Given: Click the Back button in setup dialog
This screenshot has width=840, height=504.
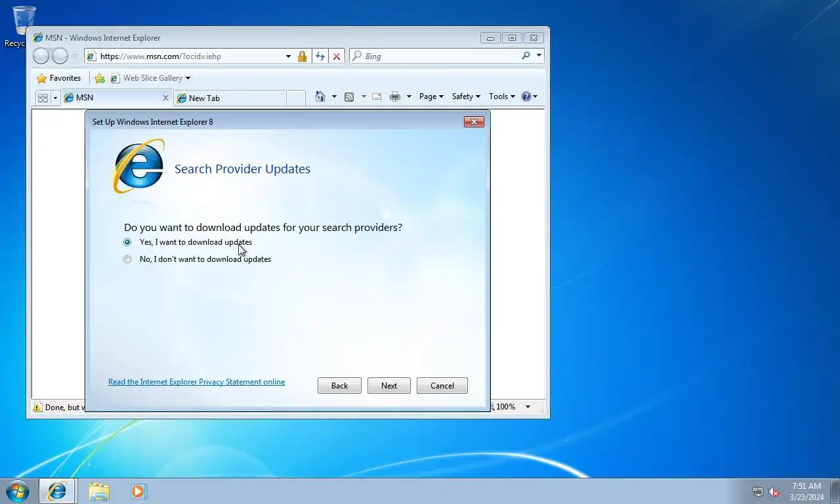Looking at the screenshot, I should tap(339, 385).
